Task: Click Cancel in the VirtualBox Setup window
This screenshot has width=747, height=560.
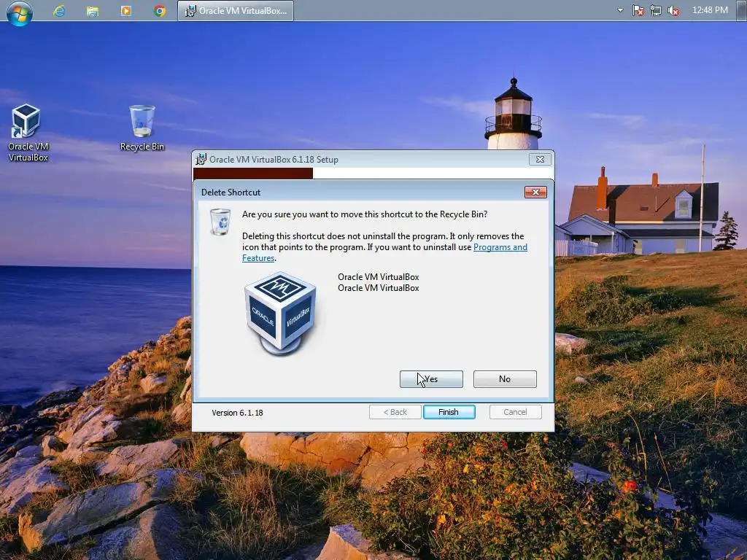Action: pos(515,412)
